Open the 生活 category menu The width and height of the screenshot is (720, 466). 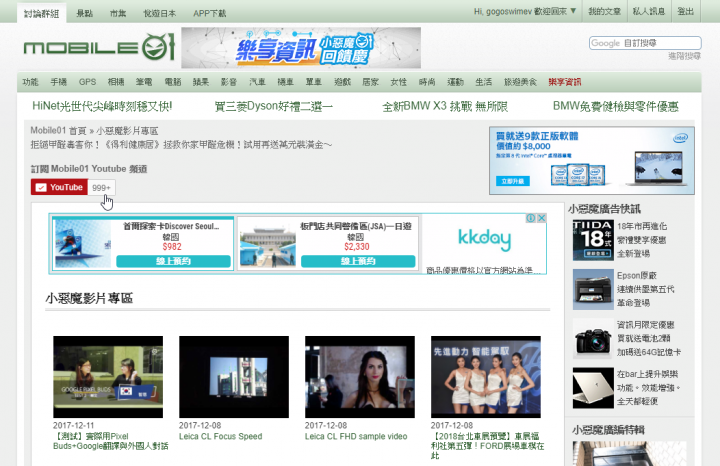pos(483,82)
